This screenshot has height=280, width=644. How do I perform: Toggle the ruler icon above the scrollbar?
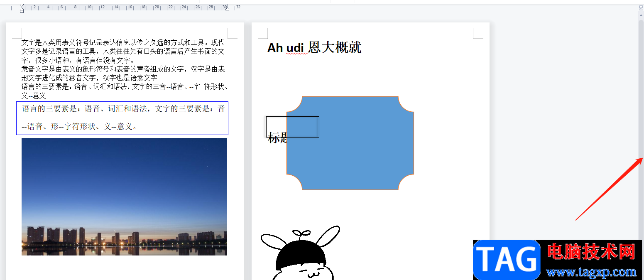[x=641, y=7]
